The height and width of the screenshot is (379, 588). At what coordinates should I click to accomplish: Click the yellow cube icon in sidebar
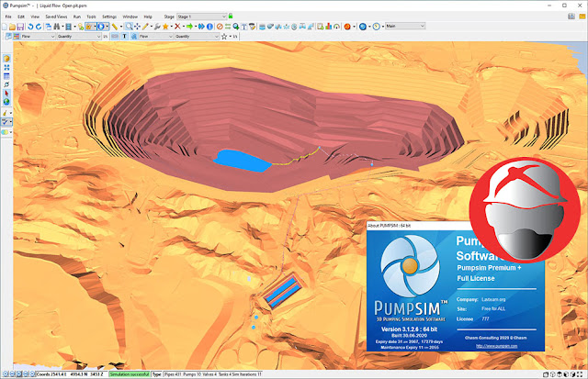click(x=6, y=59)
